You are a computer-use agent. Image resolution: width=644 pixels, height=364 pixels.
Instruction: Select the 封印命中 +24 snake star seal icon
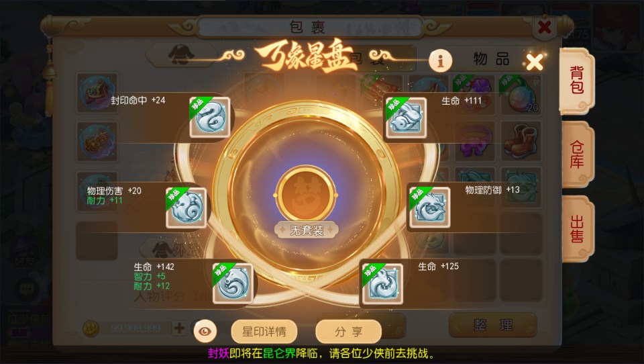pyautogui.click(x=209, y=118)
